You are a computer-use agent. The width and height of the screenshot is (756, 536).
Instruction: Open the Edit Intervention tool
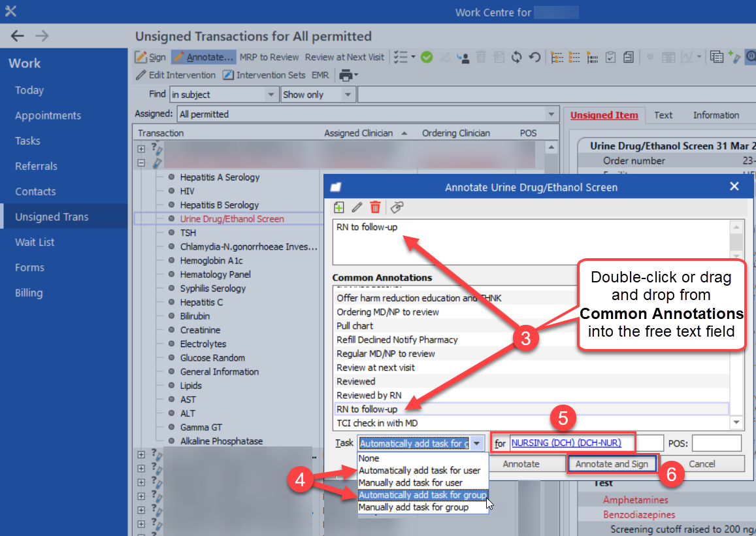(175, 75)
